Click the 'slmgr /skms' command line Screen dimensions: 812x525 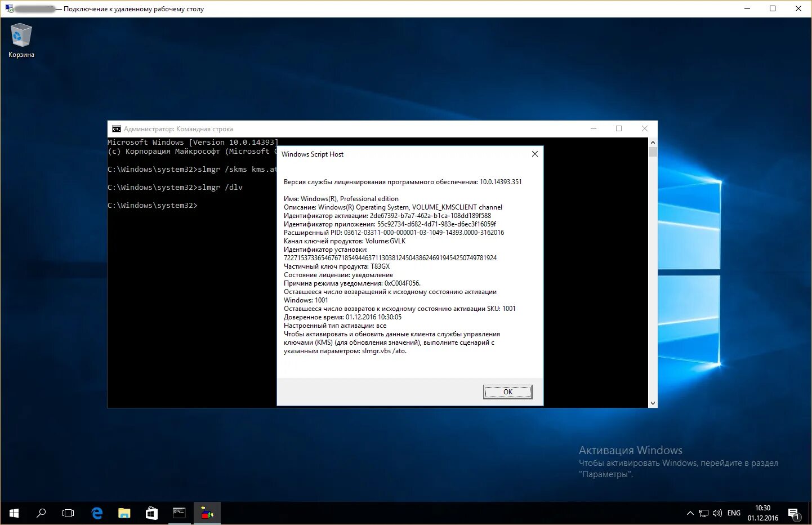point(192,170)
